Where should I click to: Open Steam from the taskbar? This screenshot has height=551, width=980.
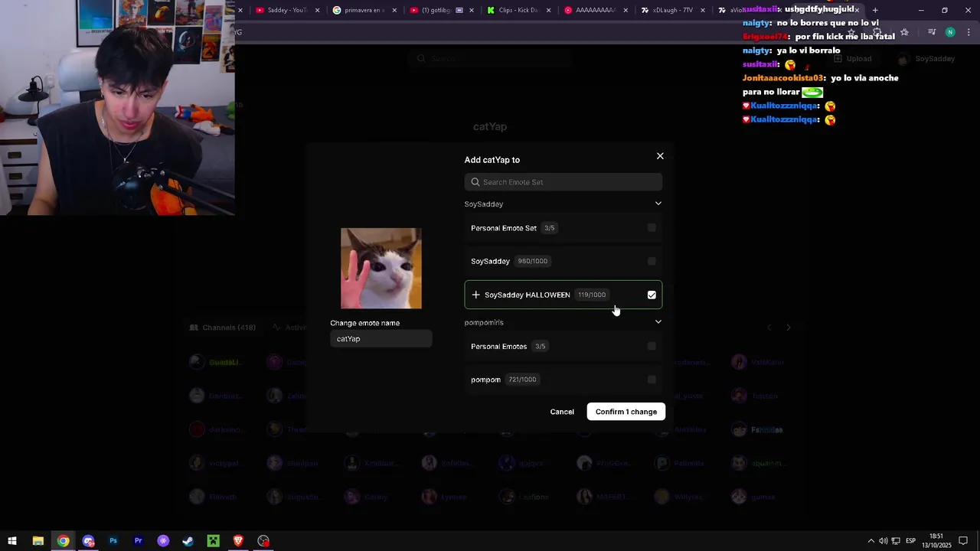click(x=188, y=541)
